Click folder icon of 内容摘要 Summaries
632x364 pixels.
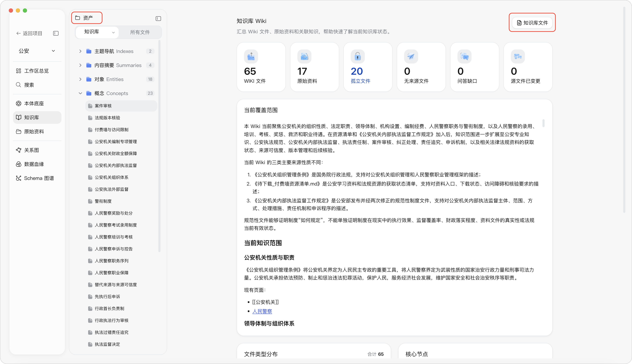89,65
